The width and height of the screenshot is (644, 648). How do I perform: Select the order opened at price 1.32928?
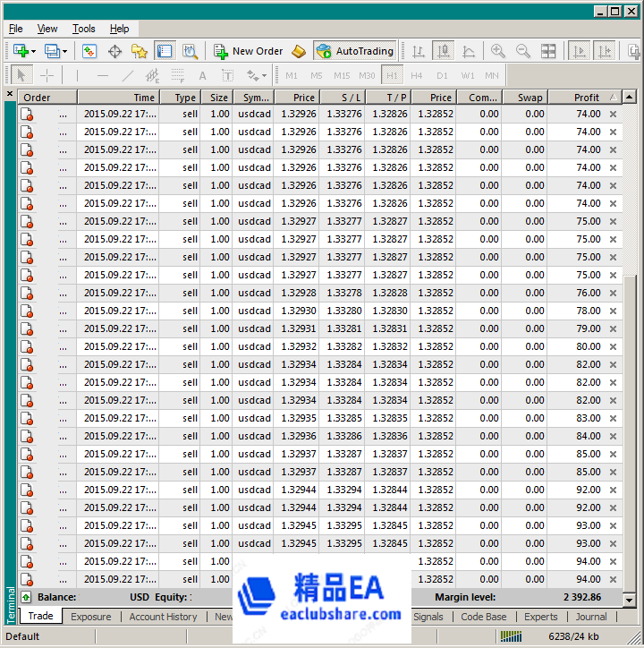320,293
